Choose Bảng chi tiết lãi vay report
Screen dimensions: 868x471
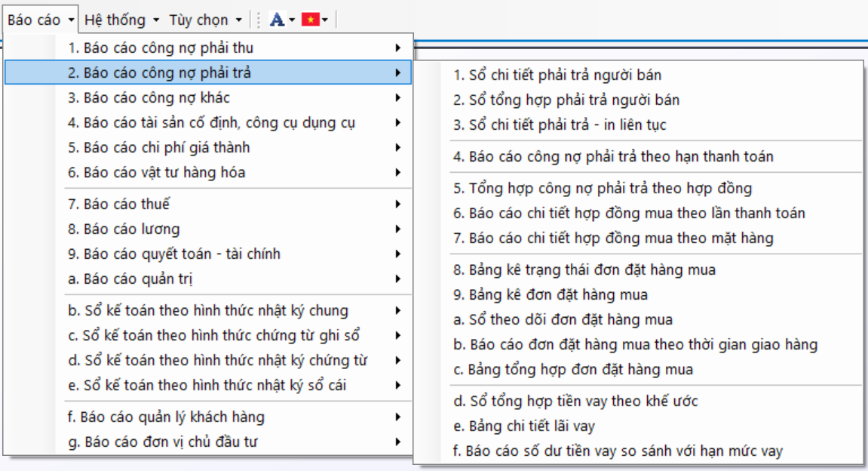(524, 426)
